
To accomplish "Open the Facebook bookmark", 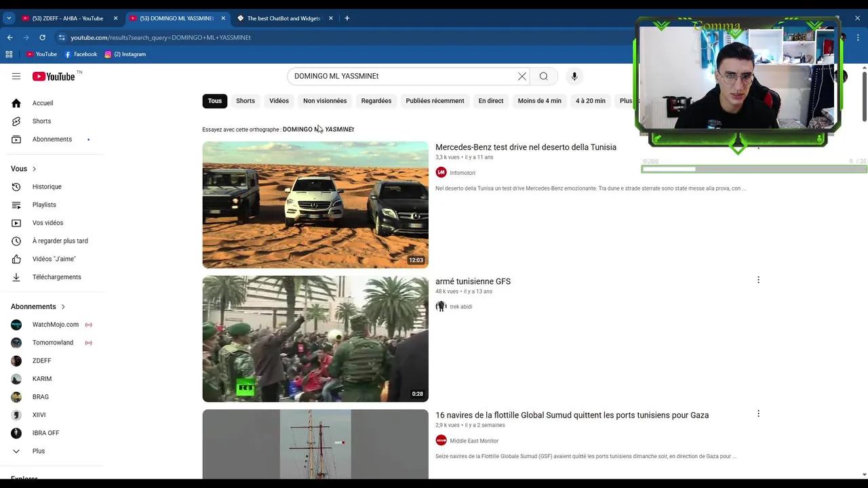I will (x=81, y=54).
